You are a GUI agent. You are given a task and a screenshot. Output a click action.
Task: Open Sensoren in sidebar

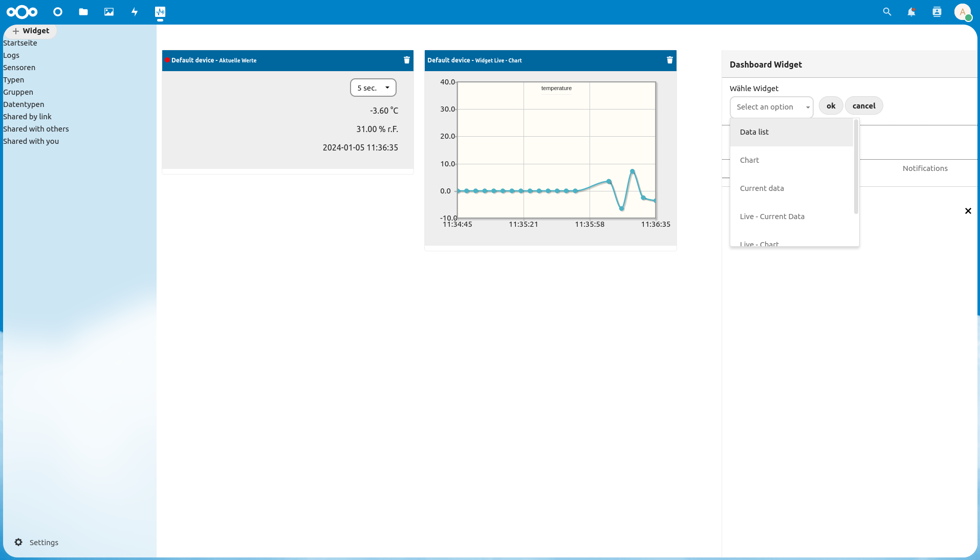coord(19,68)
